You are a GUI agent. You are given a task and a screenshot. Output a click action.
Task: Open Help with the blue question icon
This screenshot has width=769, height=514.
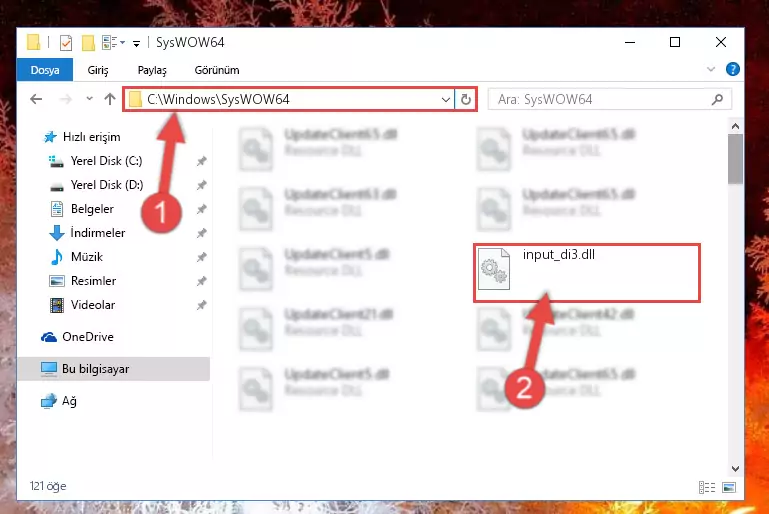pos(732,70)
